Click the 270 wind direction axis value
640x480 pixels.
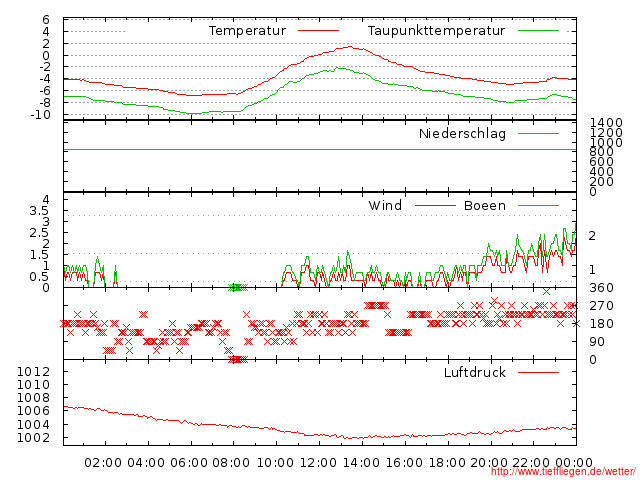(602, 306)
